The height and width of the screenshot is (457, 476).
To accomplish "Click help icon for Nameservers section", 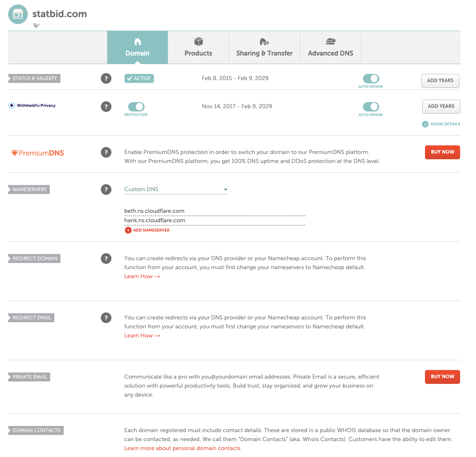I will (106, 189).
